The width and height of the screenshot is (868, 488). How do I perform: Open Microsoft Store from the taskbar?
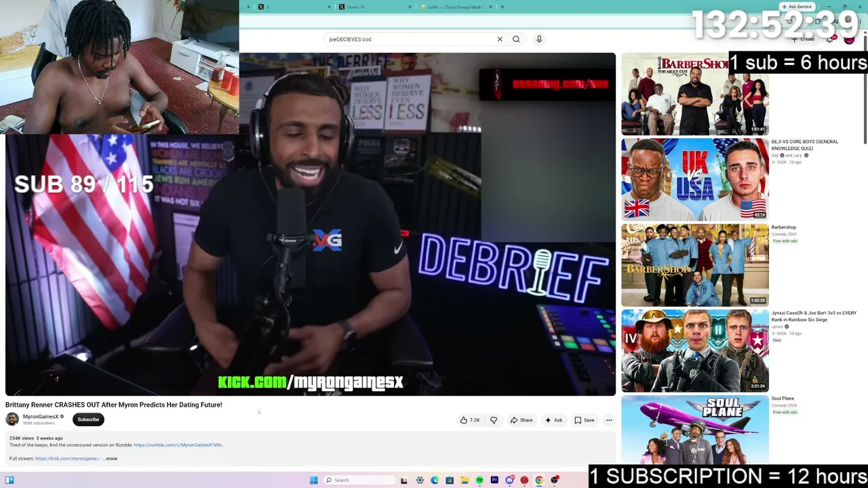coord(450,480)
